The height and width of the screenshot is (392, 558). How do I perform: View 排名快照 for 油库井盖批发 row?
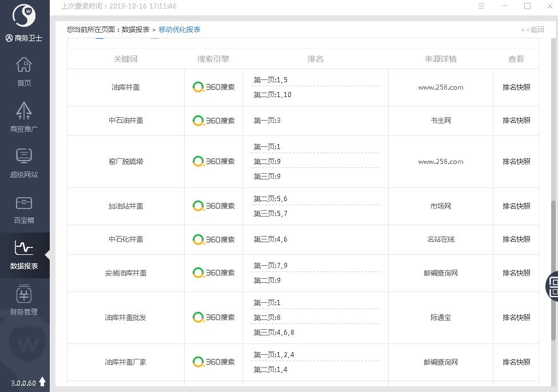point(516,318)
